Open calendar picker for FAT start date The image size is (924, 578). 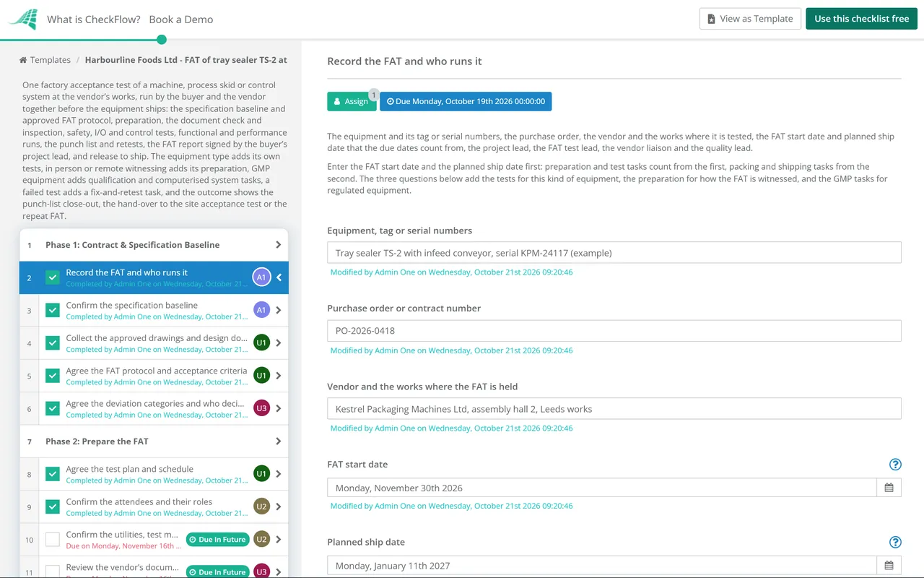point(889,488)
